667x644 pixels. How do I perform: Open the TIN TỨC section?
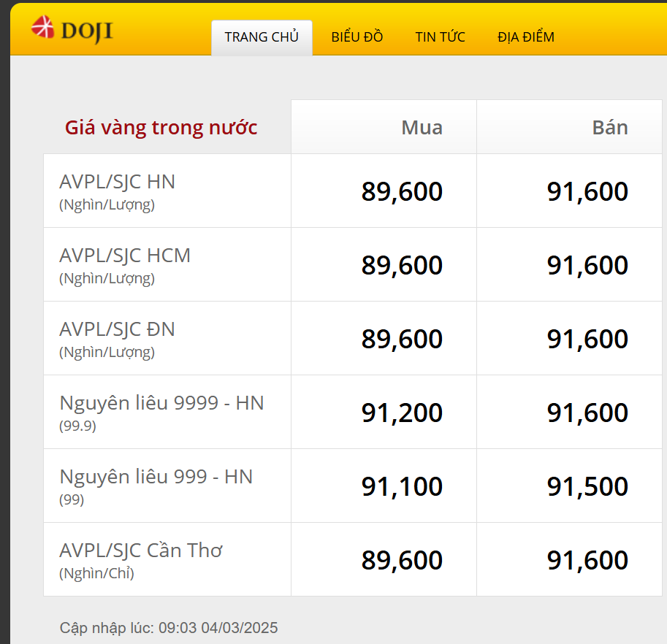pos(441,37)
